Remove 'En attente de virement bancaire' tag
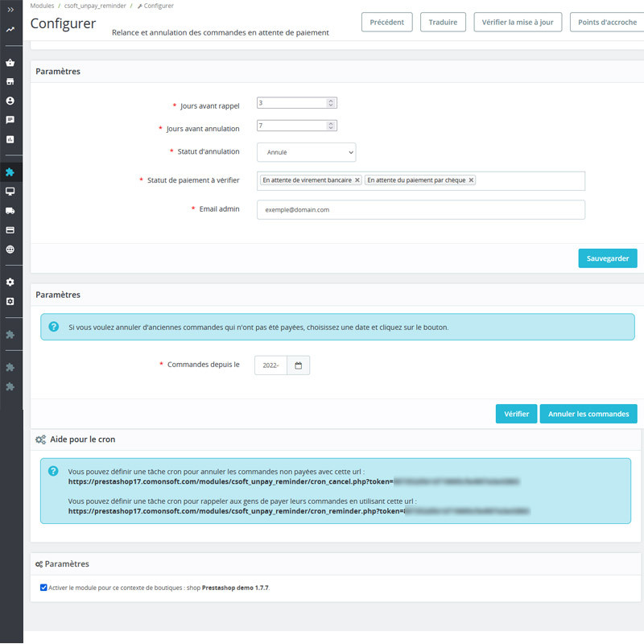The width and height of the screenshot is (644, 644). (x=357, y=180)
